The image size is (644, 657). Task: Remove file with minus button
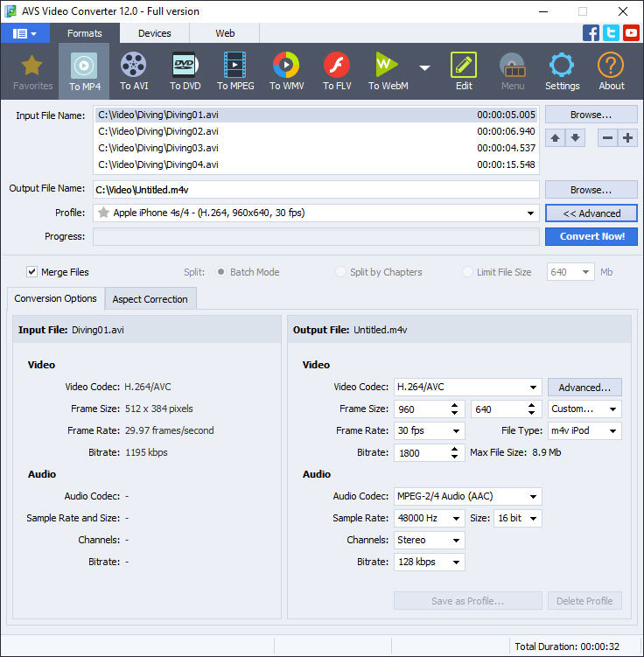coord(607,138)
